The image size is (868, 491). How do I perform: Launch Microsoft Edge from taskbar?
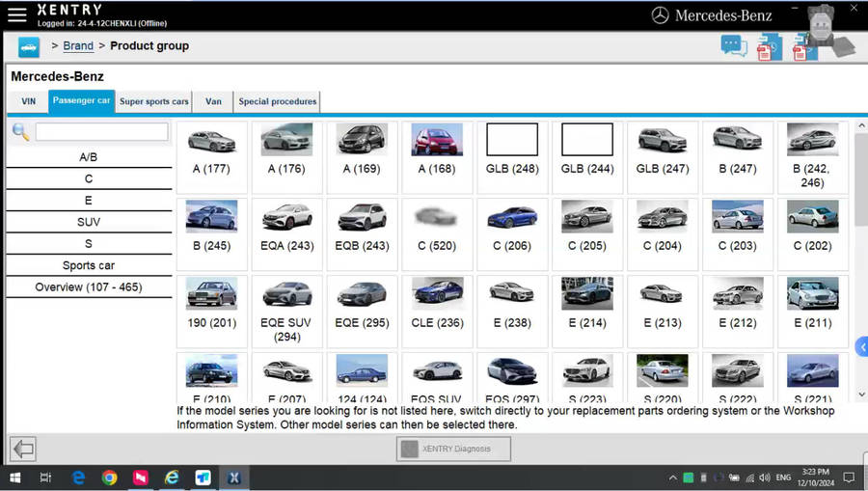(79, 477)
